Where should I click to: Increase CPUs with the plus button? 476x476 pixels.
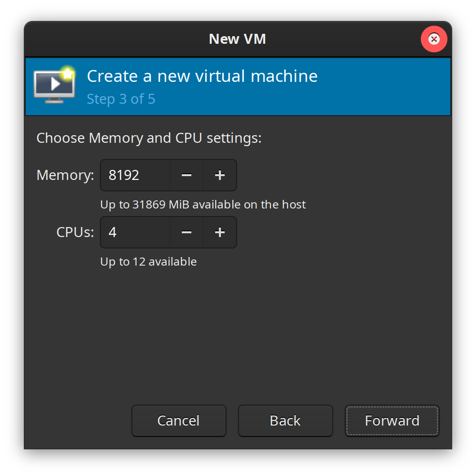click(219, 232)
